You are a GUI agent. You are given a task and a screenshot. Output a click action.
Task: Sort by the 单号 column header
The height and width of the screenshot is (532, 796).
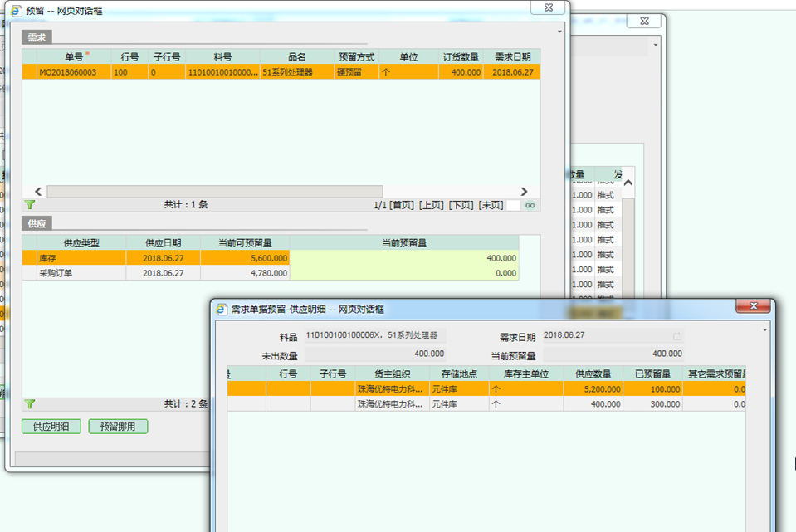coord(74,56)
